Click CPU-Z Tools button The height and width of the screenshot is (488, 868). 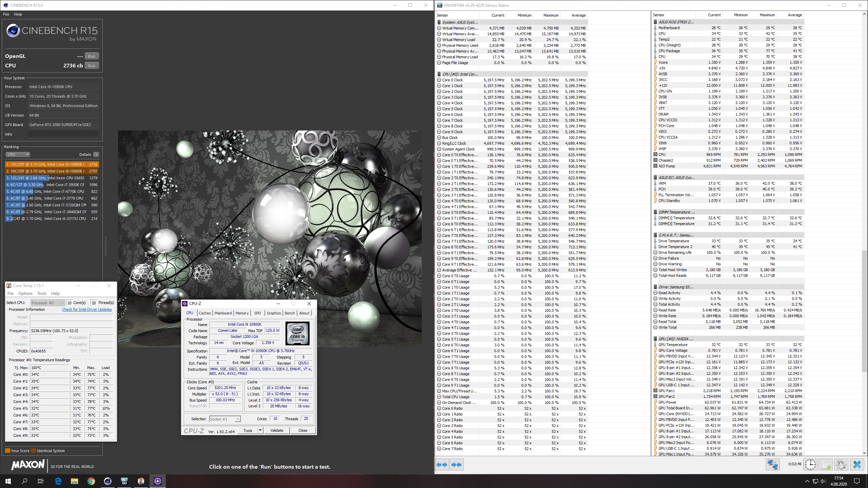click(248, 430)
